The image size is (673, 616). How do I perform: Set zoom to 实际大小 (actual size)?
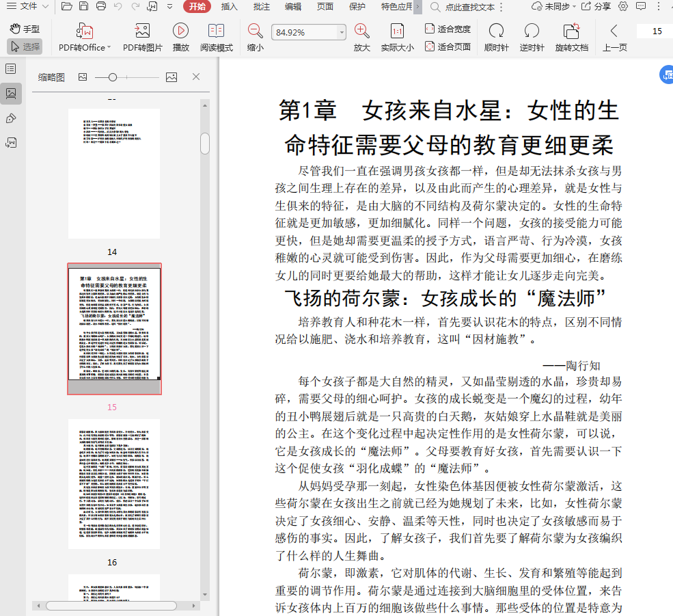coord(397,31)
